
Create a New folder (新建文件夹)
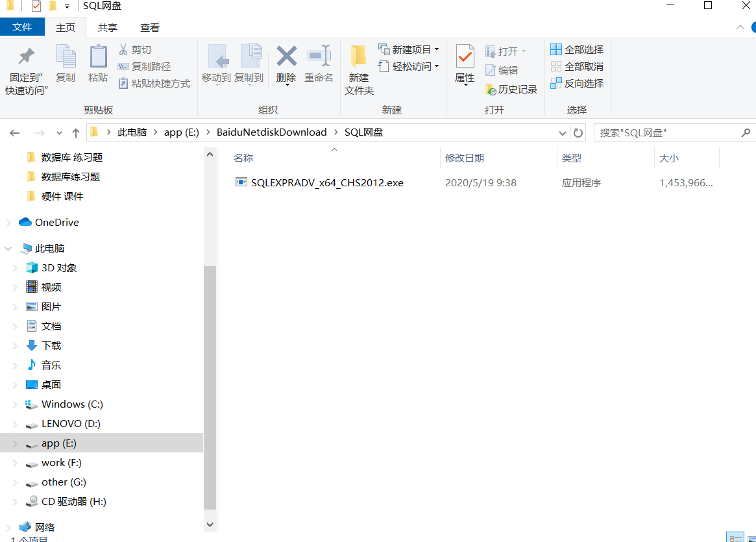[x=360, y=70]
